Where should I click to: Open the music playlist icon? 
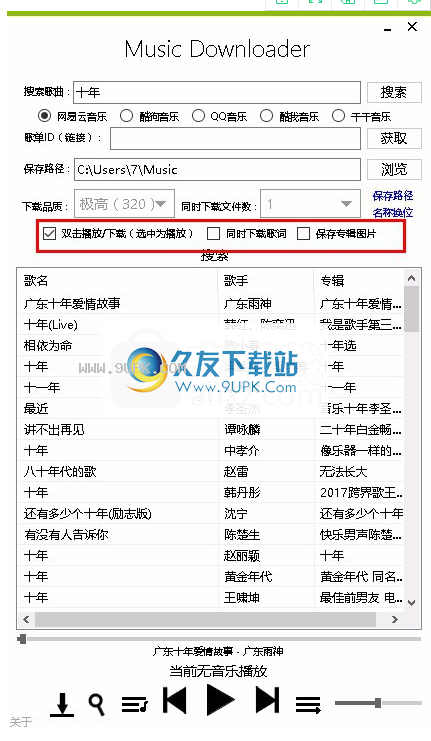click(x=135, y=704)
